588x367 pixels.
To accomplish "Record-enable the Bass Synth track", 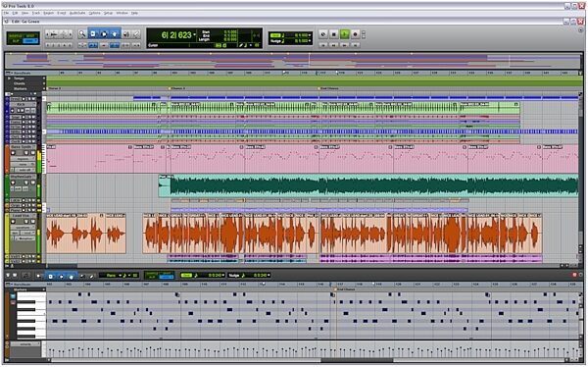I will [13, 153].
